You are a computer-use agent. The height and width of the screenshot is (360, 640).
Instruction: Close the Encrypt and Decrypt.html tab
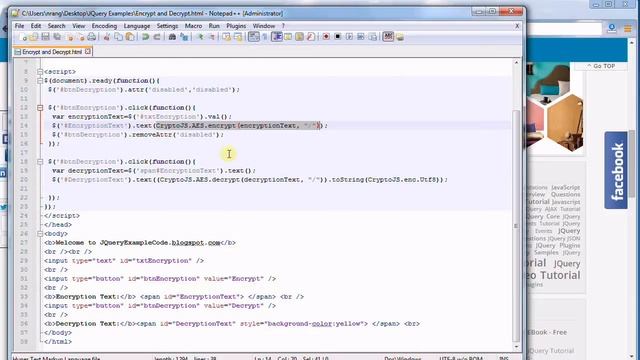click(88, 51)
